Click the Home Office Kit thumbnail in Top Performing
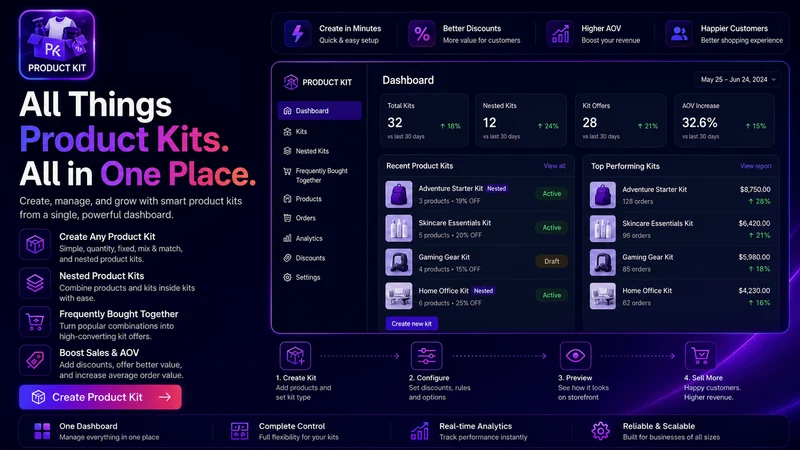This screenshot has height=450, width=800. (x=603, y=296)
